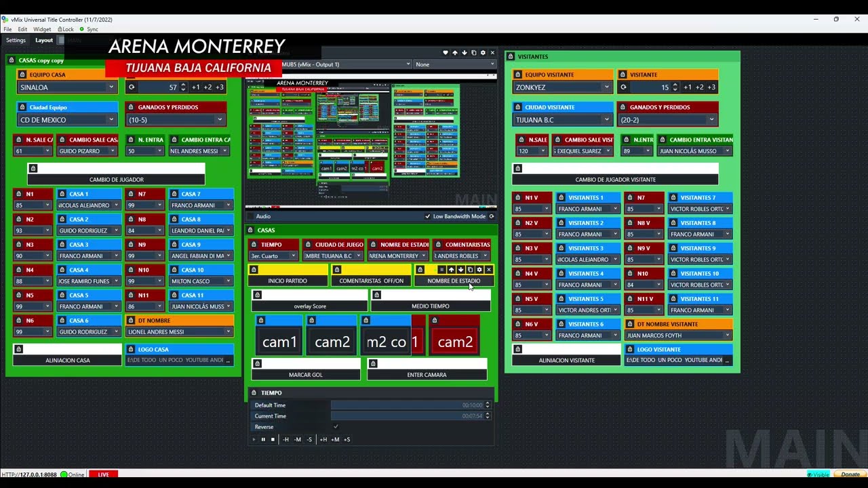Start the timer with play button
The image size is (868, 488).
pos(254,439)
